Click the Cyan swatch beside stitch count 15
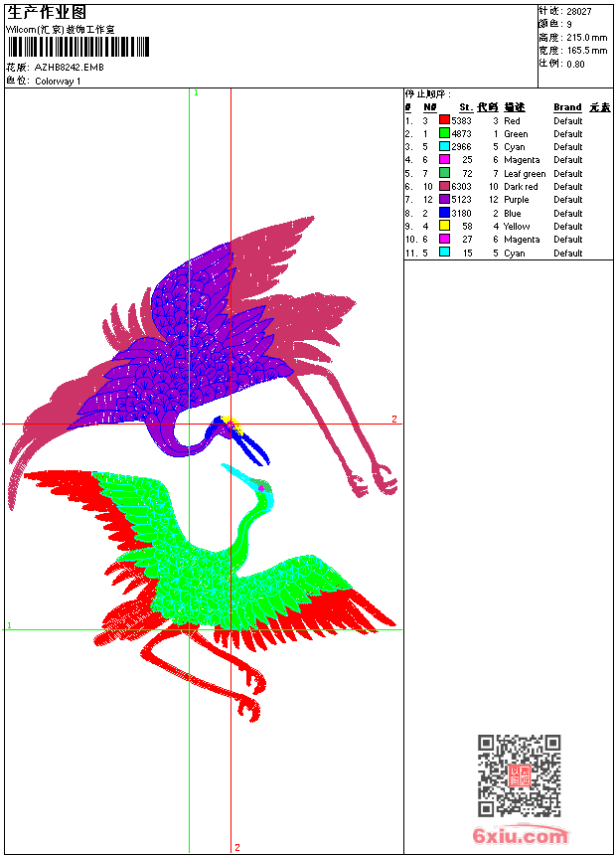 (444, 252)
